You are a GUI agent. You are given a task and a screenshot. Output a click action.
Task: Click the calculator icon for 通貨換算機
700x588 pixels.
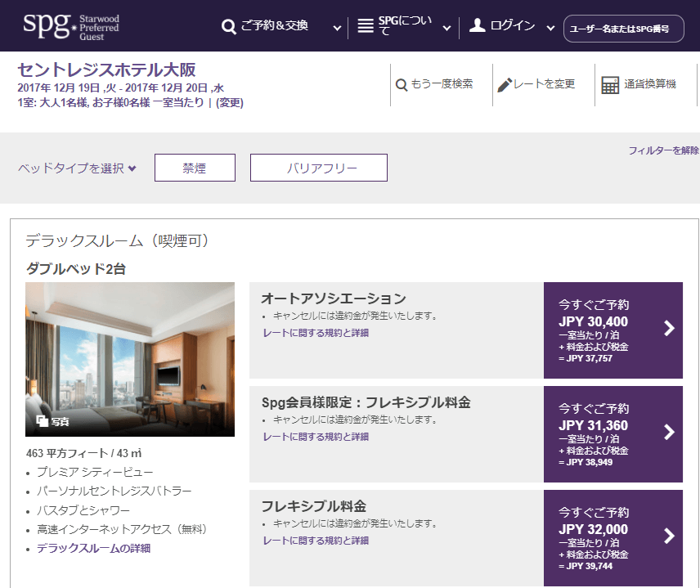610,85
